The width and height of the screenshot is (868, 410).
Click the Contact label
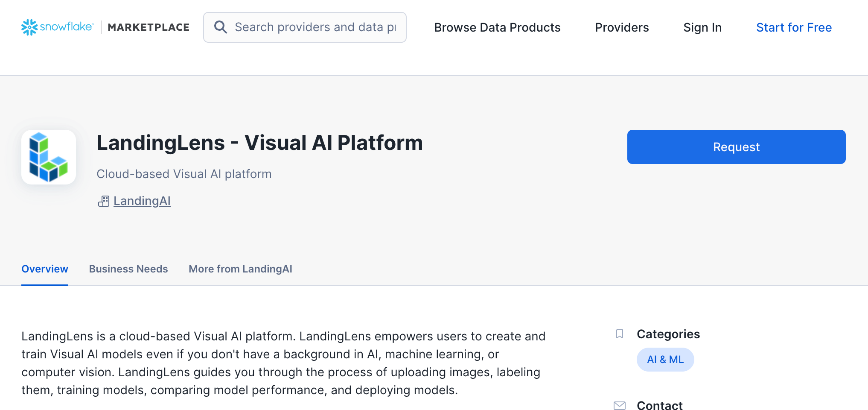click(x=660, y=405)
